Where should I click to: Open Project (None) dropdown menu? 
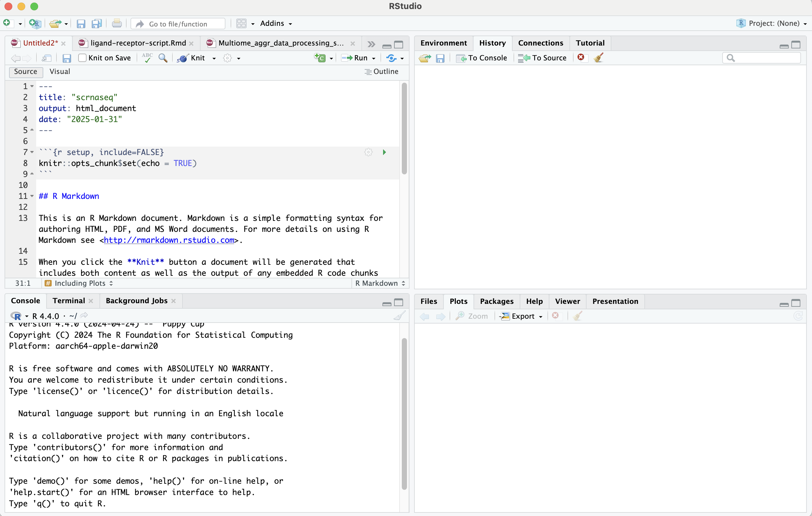pyautogui.click(x=772, y=23)
